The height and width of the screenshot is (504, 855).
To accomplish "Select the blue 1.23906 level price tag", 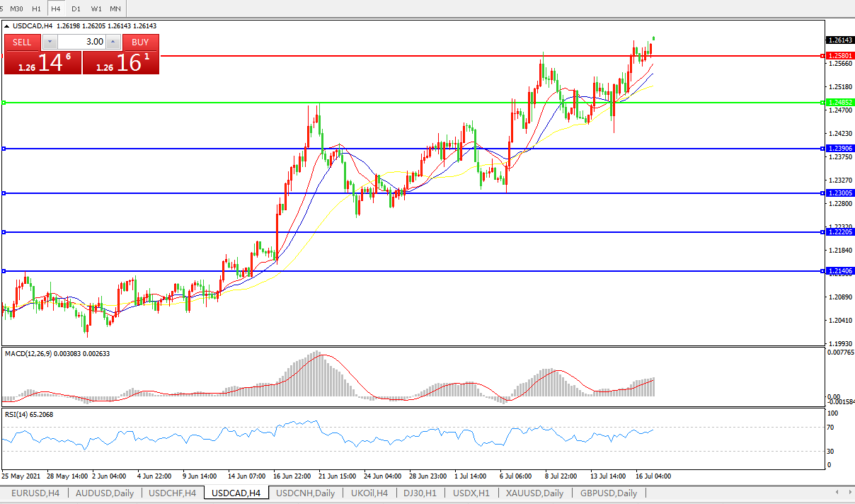I will tap(840, 149).
